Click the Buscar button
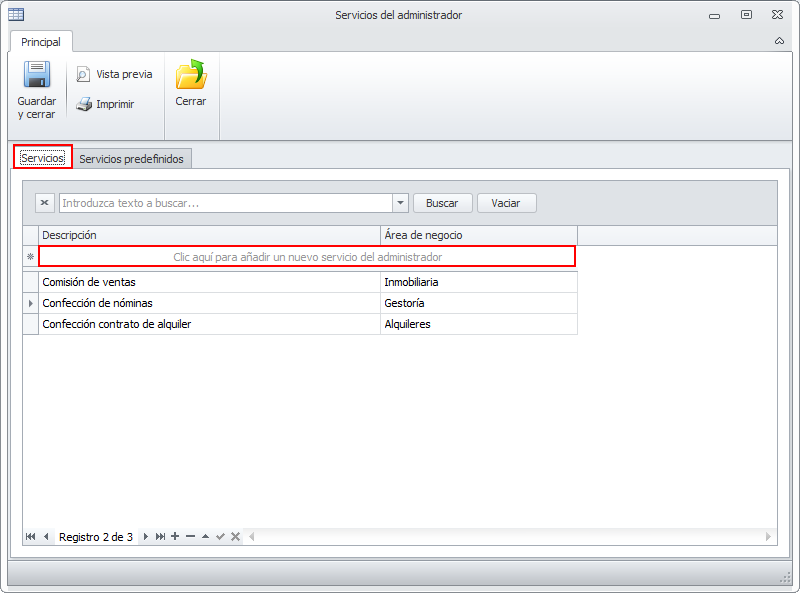The image size is (800, 593). click(x=442, y=203)
